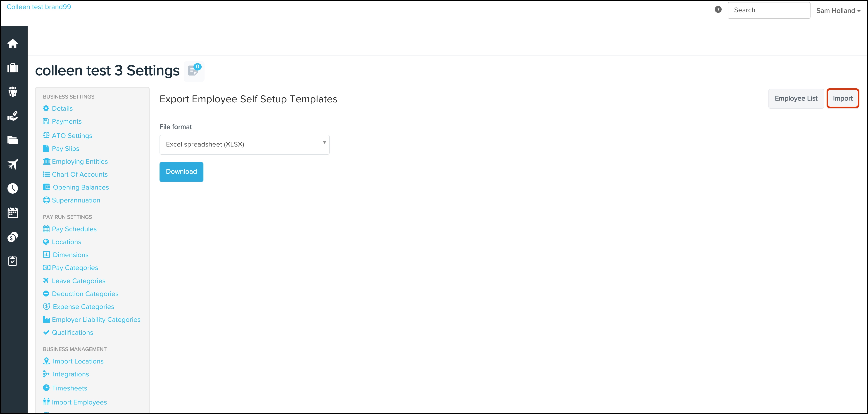Open the airplane leave icon in sidebar
Screen dimensions: 868x414
pos(13,164)
